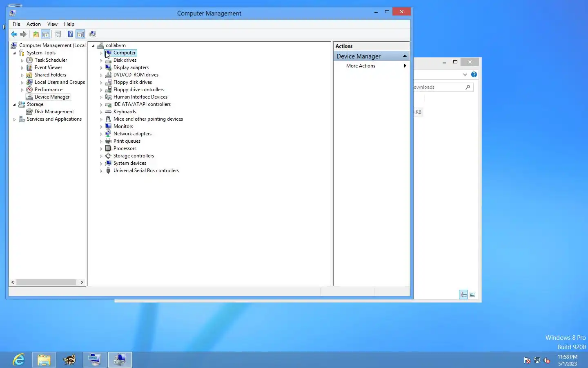Expand the ribbon chevron in the Explorer window
Image resolution: width=588 pixels, height=368 pixels.
coord(465,74)
